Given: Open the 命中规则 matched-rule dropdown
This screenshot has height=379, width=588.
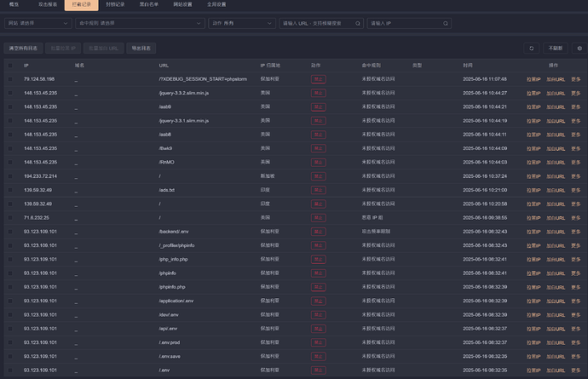Looking at the screenshot, I should [x=140, y=23].
